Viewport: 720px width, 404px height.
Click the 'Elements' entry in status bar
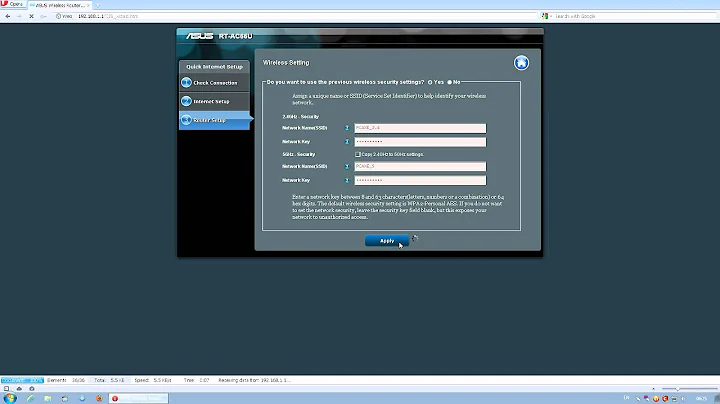(x=66, y=380)
